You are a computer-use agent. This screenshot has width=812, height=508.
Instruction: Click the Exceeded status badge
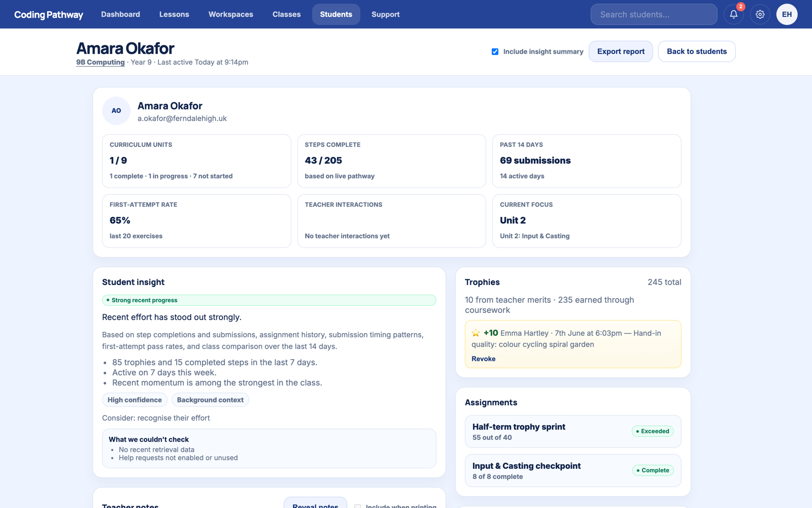653,431
